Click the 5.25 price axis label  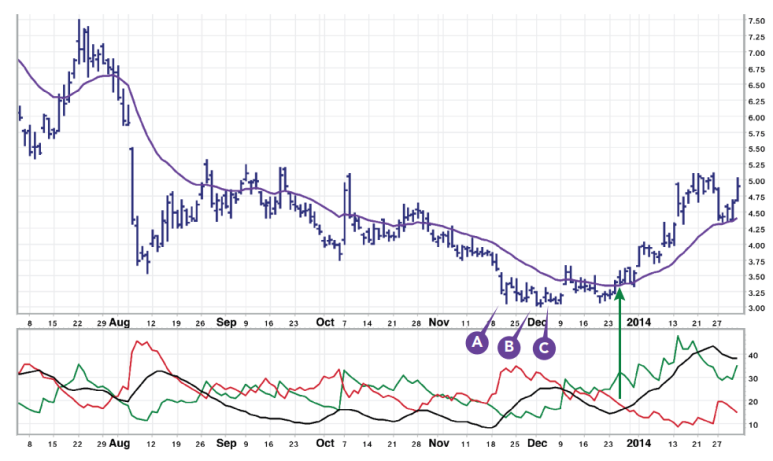(x=757, y=165)
